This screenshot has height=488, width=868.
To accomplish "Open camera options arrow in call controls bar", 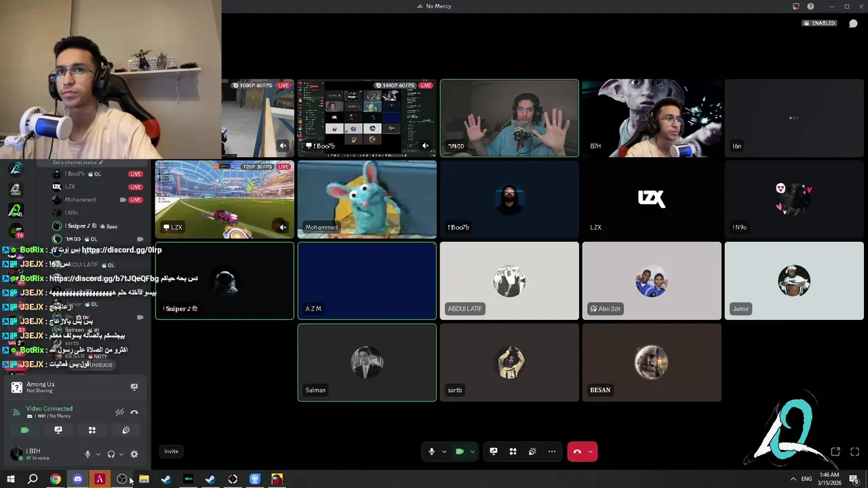I will (472, 451).
